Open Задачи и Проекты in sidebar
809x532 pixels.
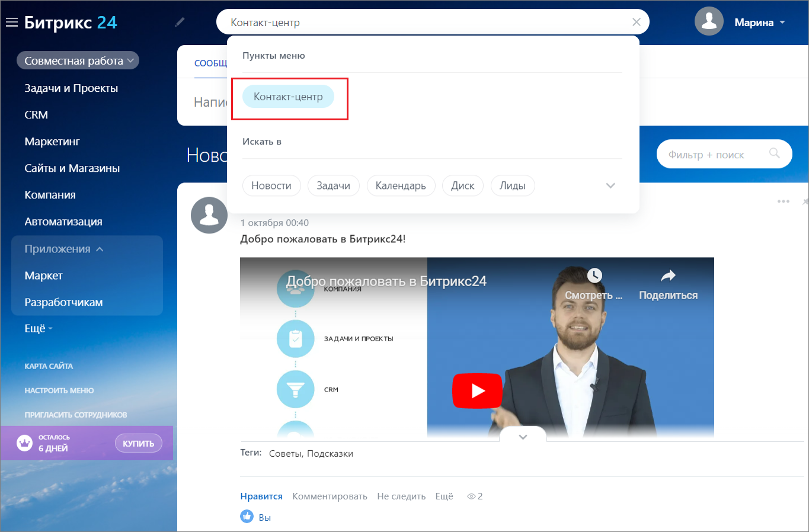(71, 88)
